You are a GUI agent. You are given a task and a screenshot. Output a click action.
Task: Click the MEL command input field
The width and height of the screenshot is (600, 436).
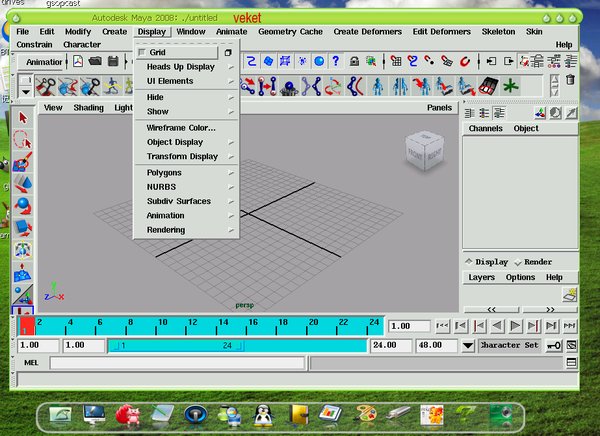176,362
